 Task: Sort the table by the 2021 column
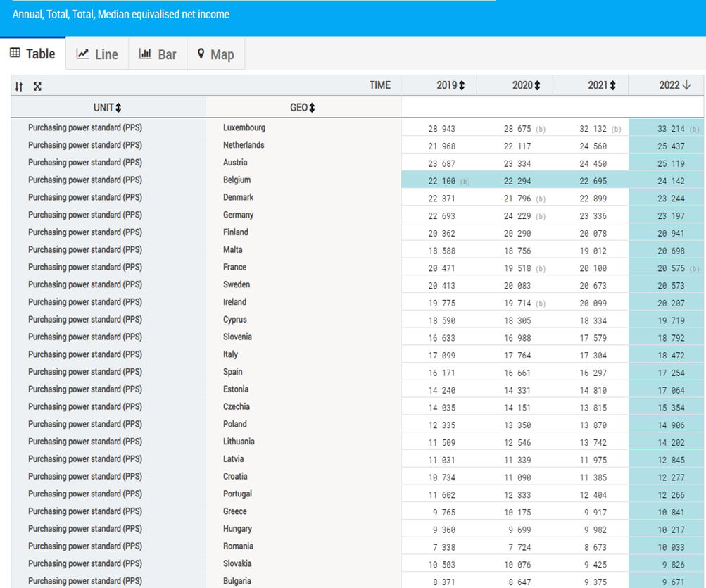tap(612, 85)
